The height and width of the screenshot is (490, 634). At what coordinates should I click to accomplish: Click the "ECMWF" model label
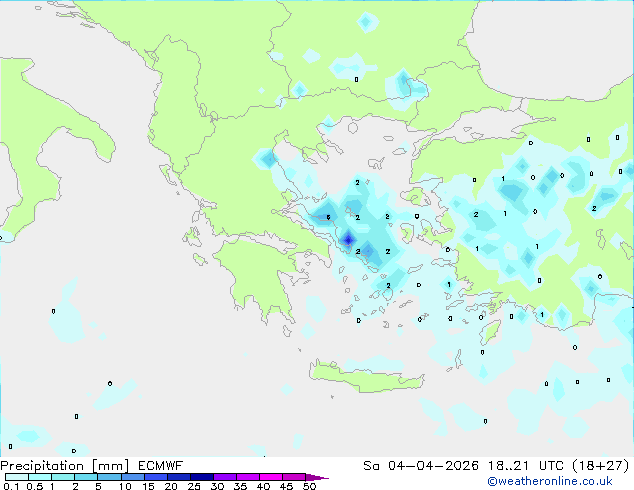[161, 466]
